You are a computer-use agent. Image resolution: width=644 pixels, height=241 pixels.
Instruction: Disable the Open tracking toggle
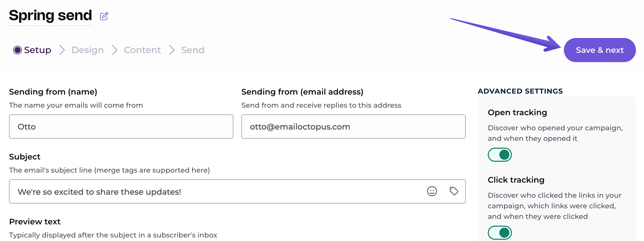tap(500, 155)
